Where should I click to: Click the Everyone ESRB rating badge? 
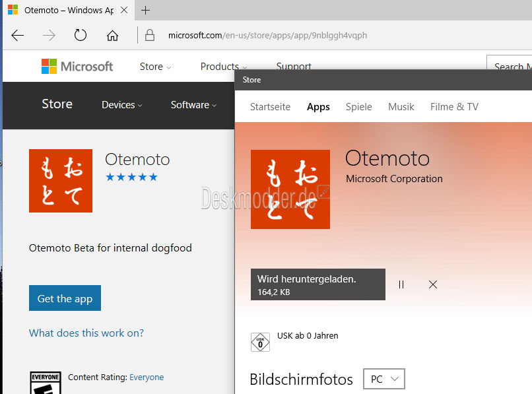(46, 383)
